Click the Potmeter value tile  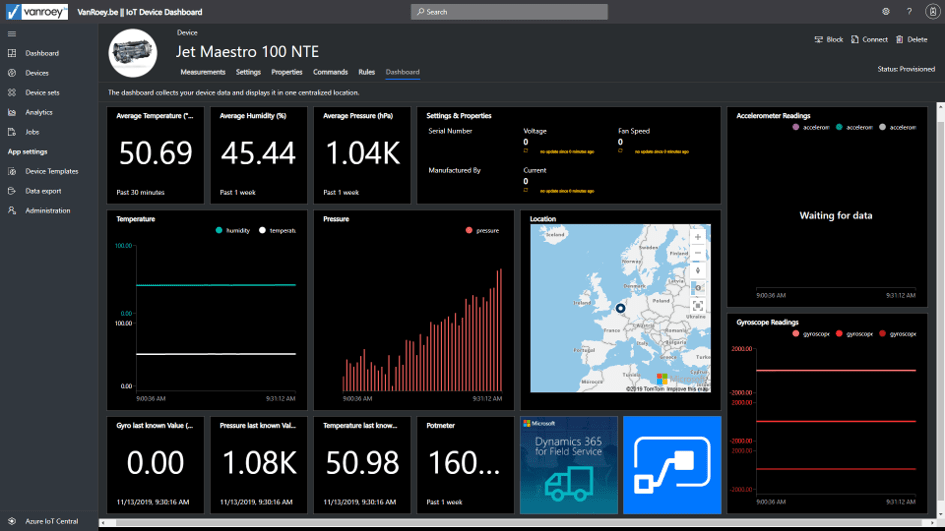click(465, 465)
